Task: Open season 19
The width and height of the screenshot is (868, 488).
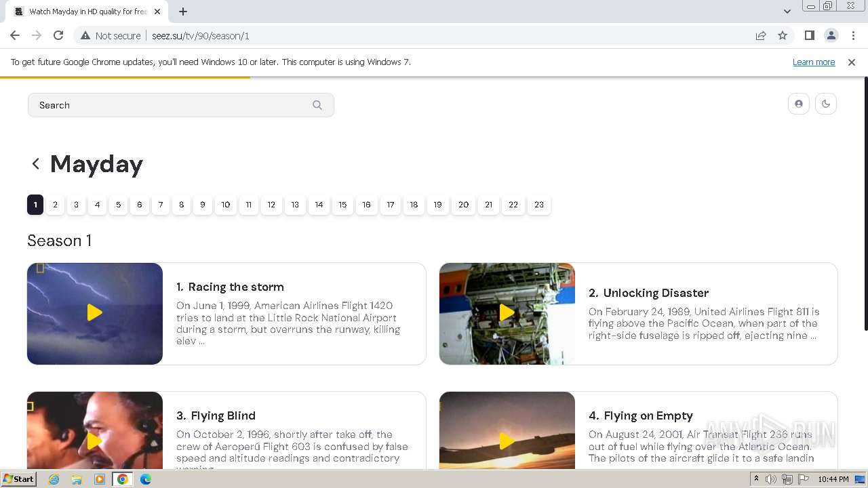Action: coord(438,205)
